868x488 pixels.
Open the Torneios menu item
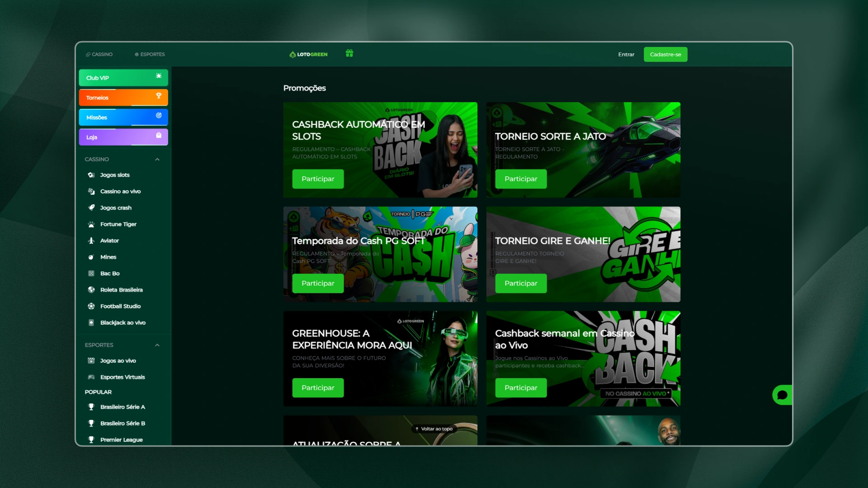[x=123, y=98]
